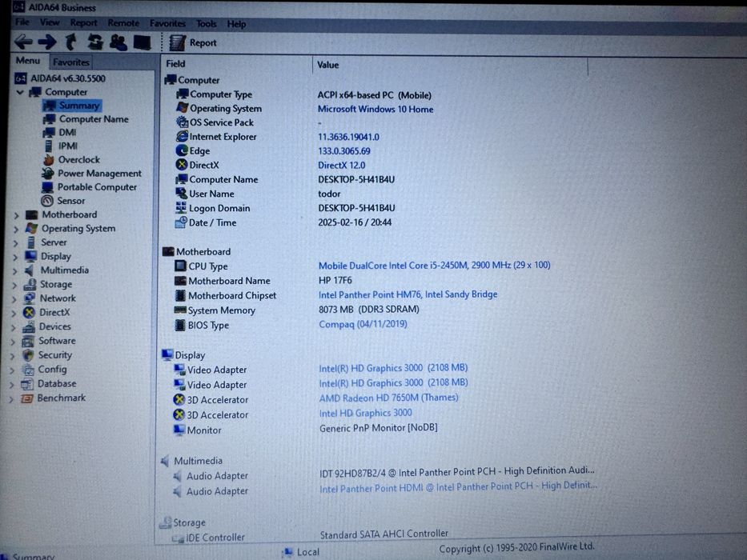
Task: Open the Edge version 133.0.3065.69 link
Action: 344,151
